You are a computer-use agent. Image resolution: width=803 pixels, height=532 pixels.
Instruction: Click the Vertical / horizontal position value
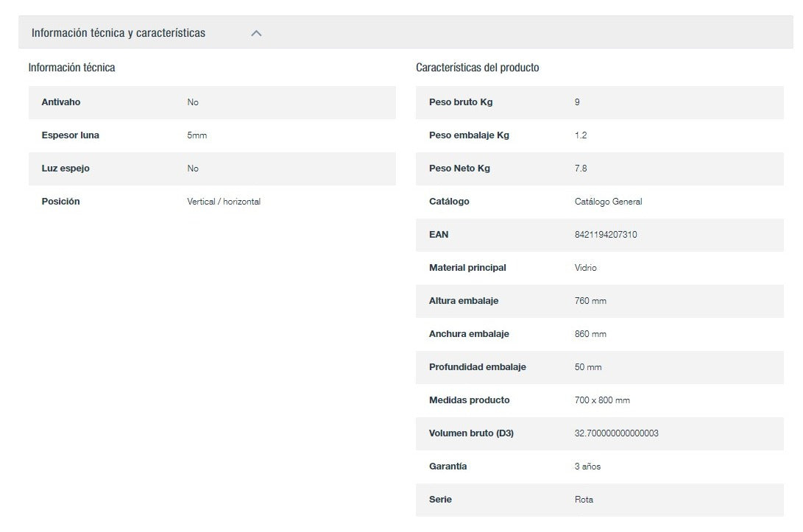[224, 202]
